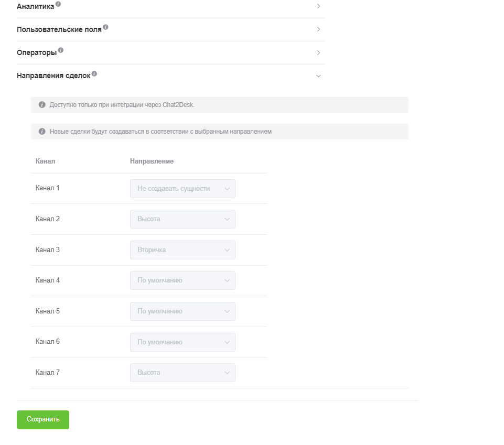Viewport: 504px width, 445px height.
Task: Open Канал 1 direction dropdown
Action: 183,189
